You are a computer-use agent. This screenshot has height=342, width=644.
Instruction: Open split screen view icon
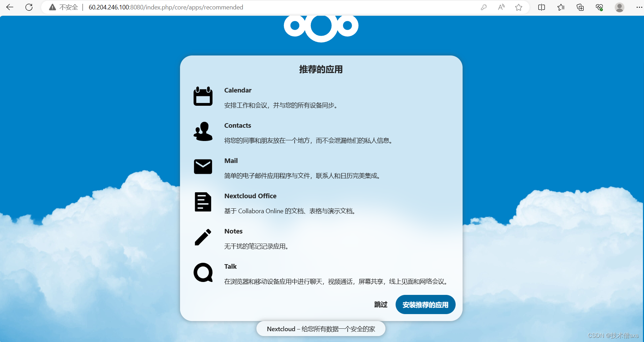tap(541, 7)
